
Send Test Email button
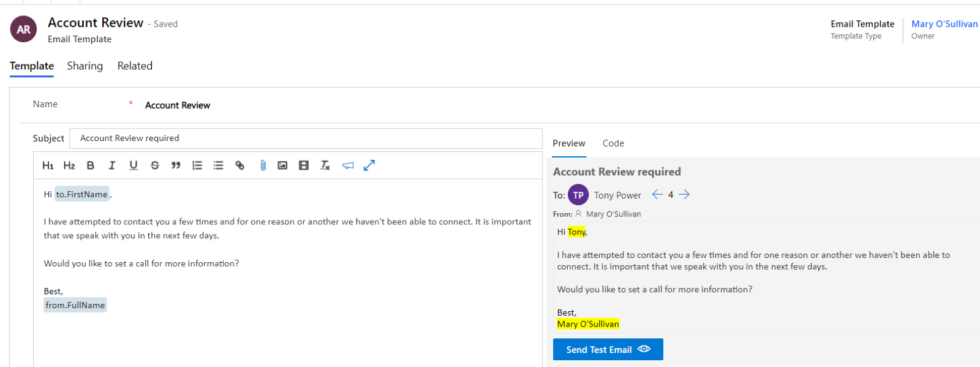(608, 349)
